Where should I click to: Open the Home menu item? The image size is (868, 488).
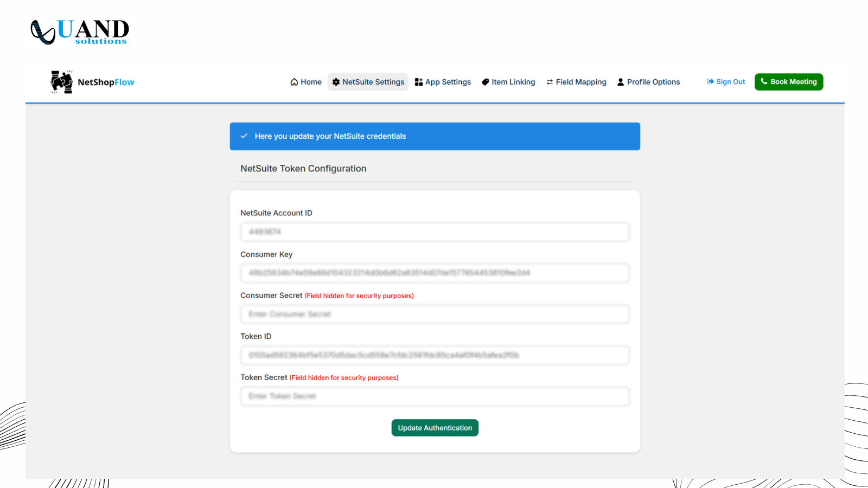[306, 82]
